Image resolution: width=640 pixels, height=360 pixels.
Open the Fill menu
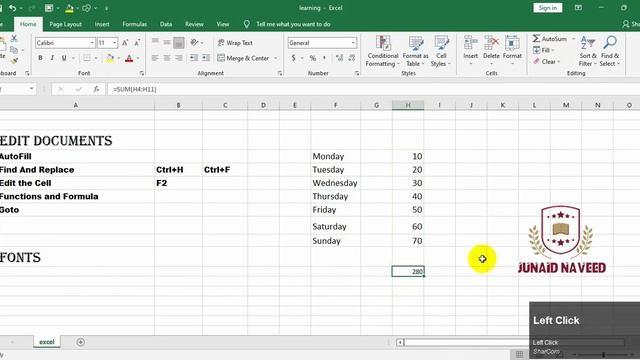(544, 50)
